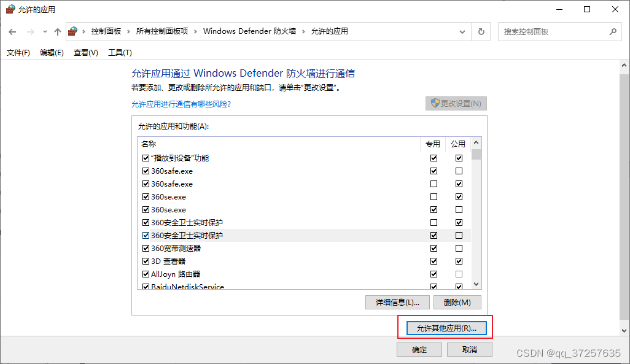Close the 允许的应用 window
The width and height of the screenshot is (630, 364).
(x=615, y=9)
